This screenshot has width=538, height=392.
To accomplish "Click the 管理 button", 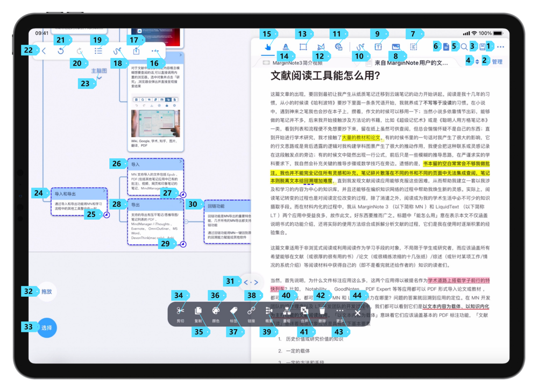I will tap(497, 62).
